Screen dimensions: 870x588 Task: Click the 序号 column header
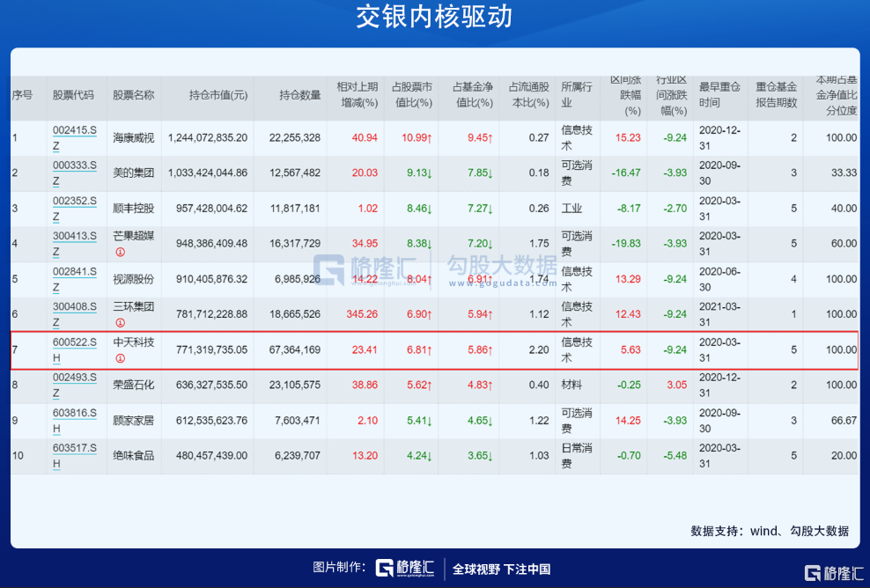(x=22, y=95)
